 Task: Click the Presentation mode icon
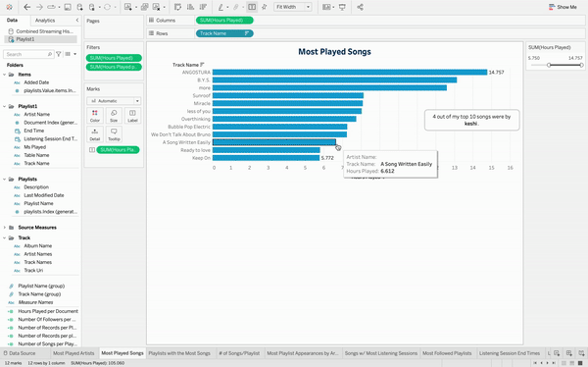click(342, 7)
